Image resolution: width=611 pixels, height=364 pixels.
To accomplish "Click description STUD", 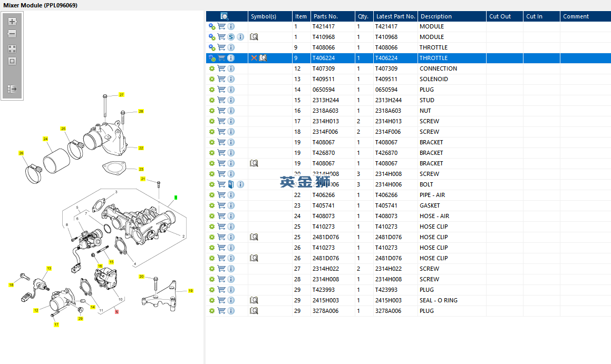I will pos(427,100).
